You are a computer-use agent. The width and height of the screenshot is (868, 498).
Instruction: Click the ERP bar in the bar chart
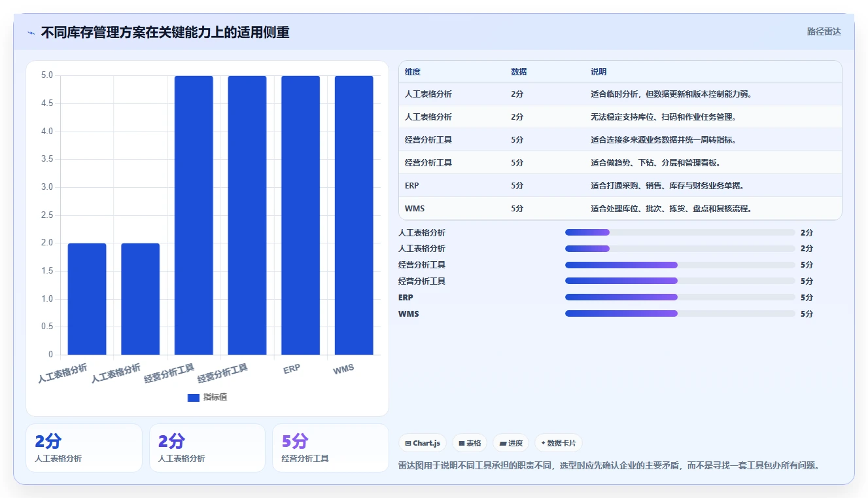click(301, 215)
